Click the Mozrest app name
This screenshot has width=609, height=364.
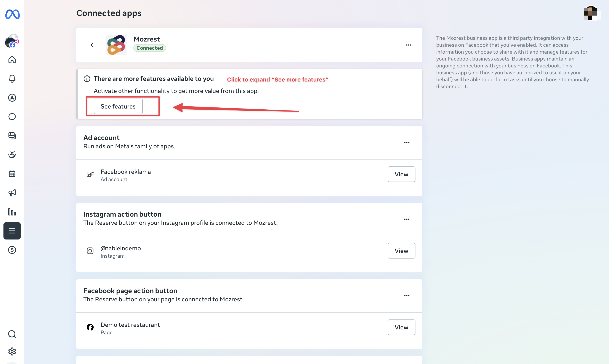pyautogui.click(x=147, y=39)
